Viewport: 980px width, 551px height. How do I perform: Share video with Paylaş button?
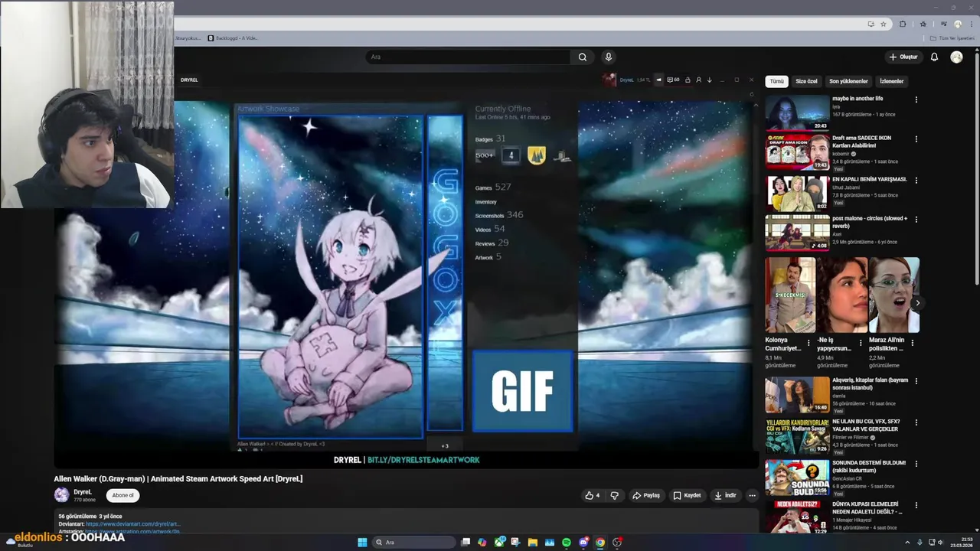pyautogui.click(x=646, y=495)
